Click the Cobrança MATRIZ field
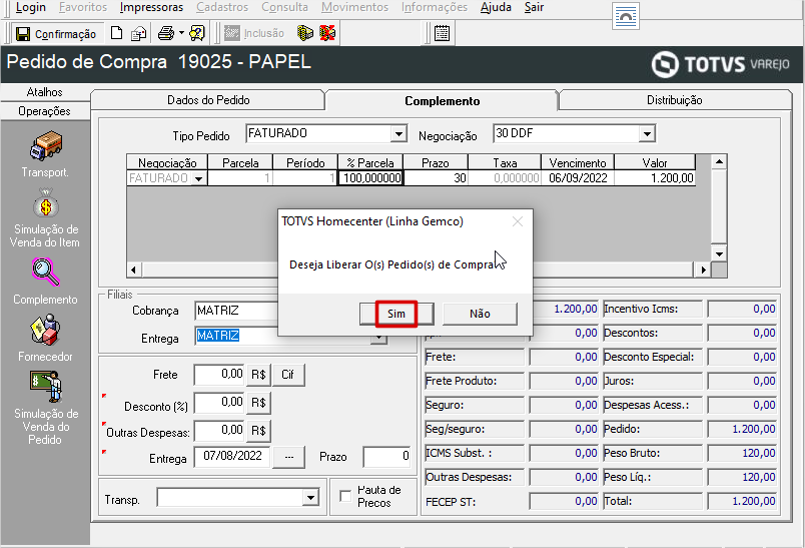The image size is (805, 548). click(236, 311)
